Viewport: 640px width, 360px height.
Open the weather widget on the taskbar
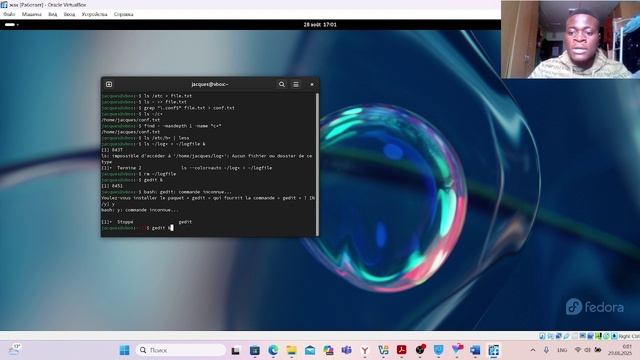[13, 350]
